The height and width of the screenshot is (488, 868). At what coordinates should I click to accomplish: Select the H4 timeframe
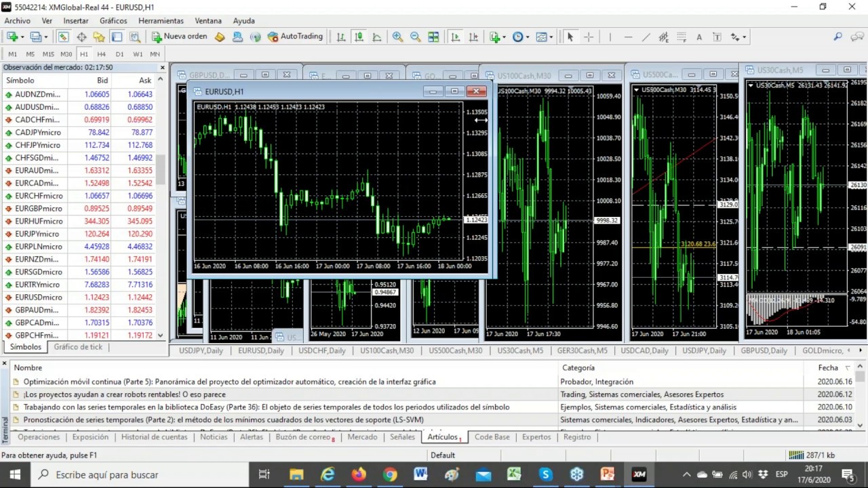pos(101,54)
